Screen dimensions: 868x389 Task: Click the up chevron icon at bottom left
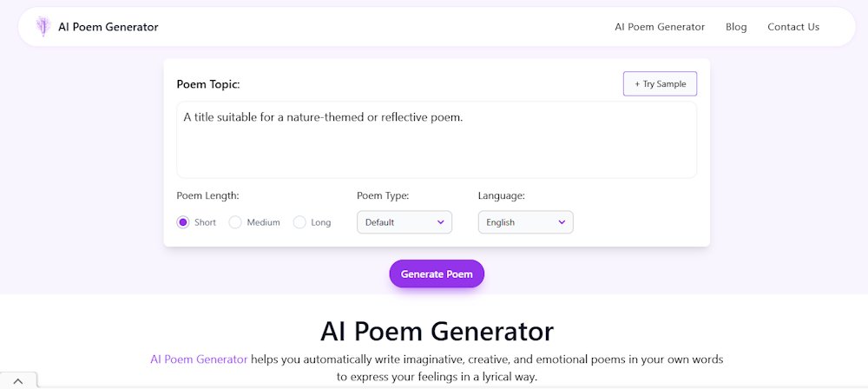(x=18, y=381)
